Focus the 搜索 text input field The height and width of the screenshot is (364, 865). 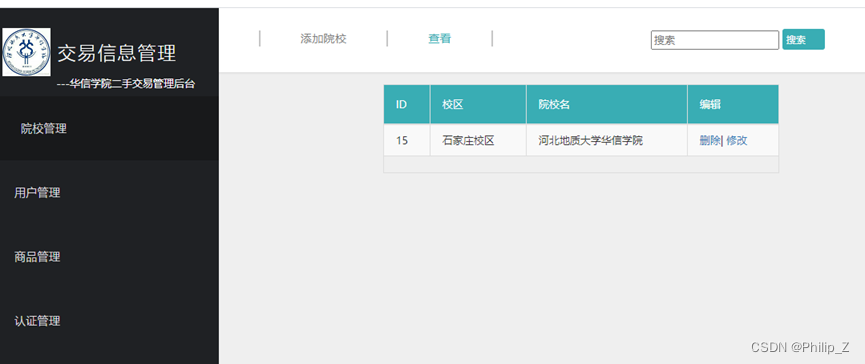(715, 40)
